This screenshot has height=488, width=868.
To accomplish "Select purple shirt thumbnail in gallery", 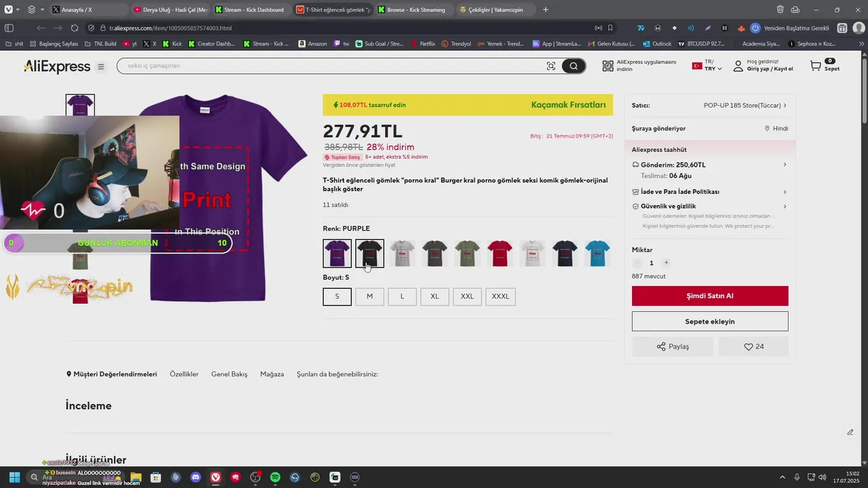I will 80,105.
